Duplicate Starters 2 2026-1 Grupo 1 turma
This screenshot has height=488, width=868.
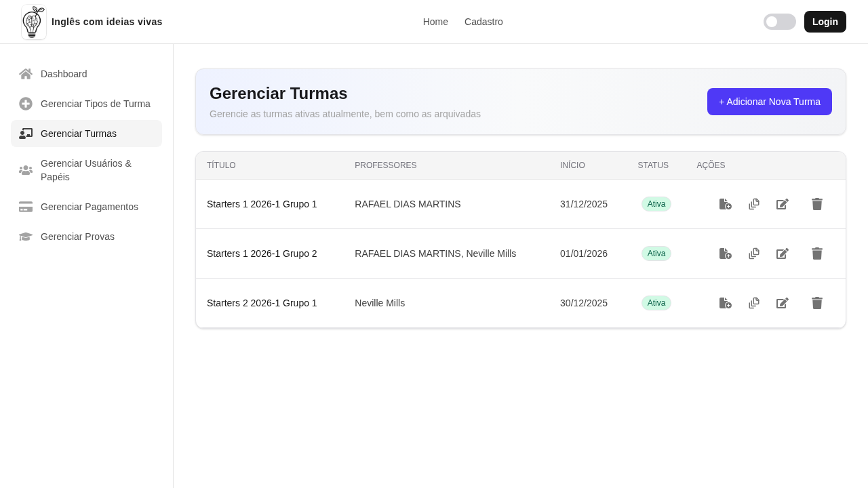point(754,303)
